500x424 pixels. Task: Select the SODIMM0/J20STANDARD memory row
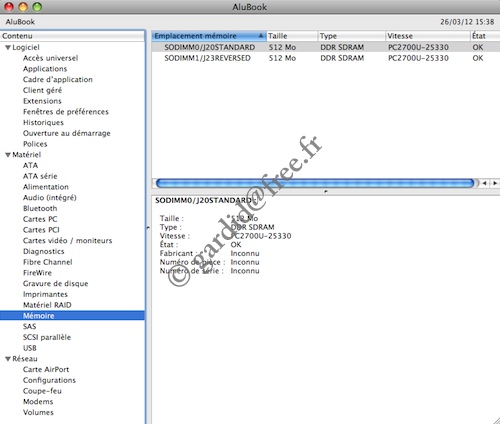tap(326, 47)
